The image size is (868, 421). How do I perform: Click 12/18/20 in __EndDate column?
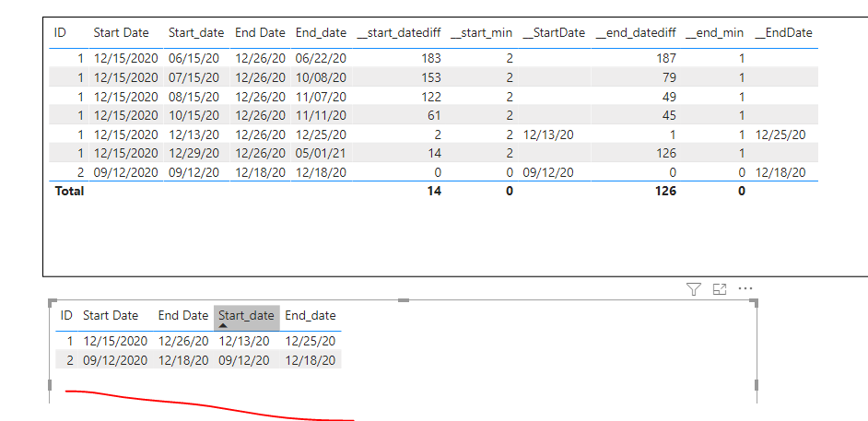pos(780,172)
